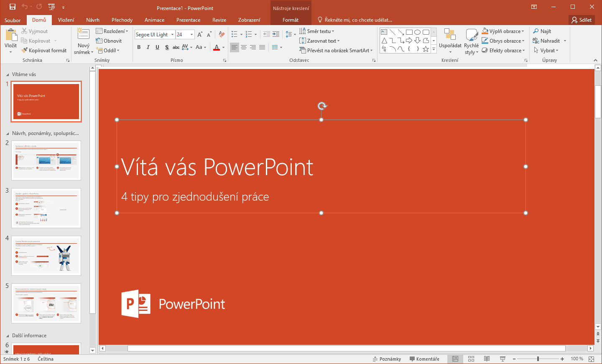Switch to slide sorter view icon
Viewport: 602px width, 364px height.
pyautogui.click(x=471, y=359)
